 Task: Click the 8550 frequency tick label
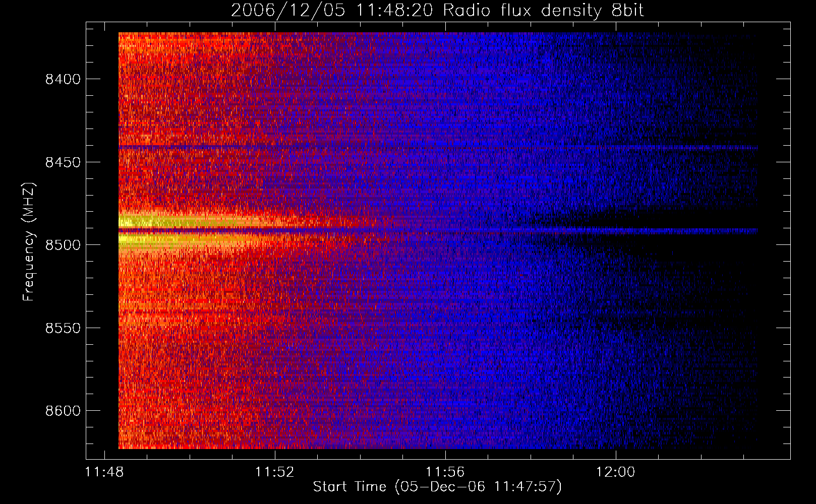[63, 328]
